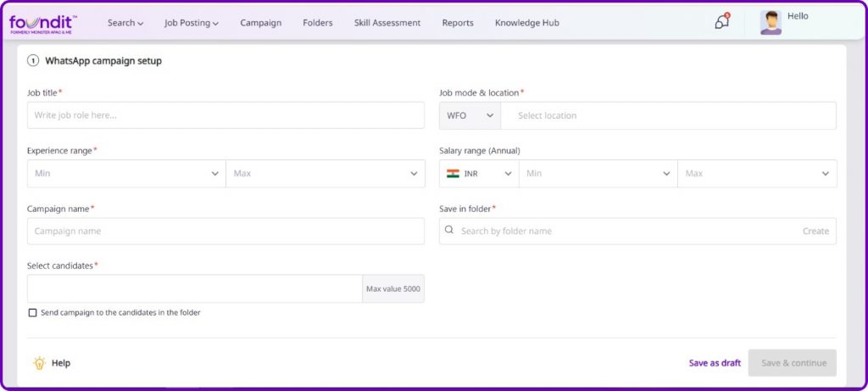The height and width of the screenshot is (391, 868).
Task: Enable send campaign to folder candidates checkbox
Action: click(x=33, y=312)
